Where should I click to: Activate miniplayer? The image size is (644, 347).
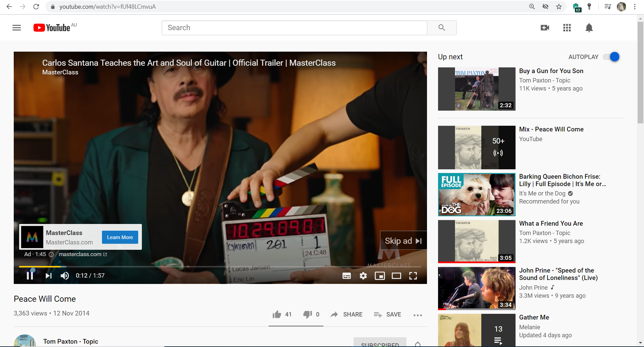click(380, 276)
